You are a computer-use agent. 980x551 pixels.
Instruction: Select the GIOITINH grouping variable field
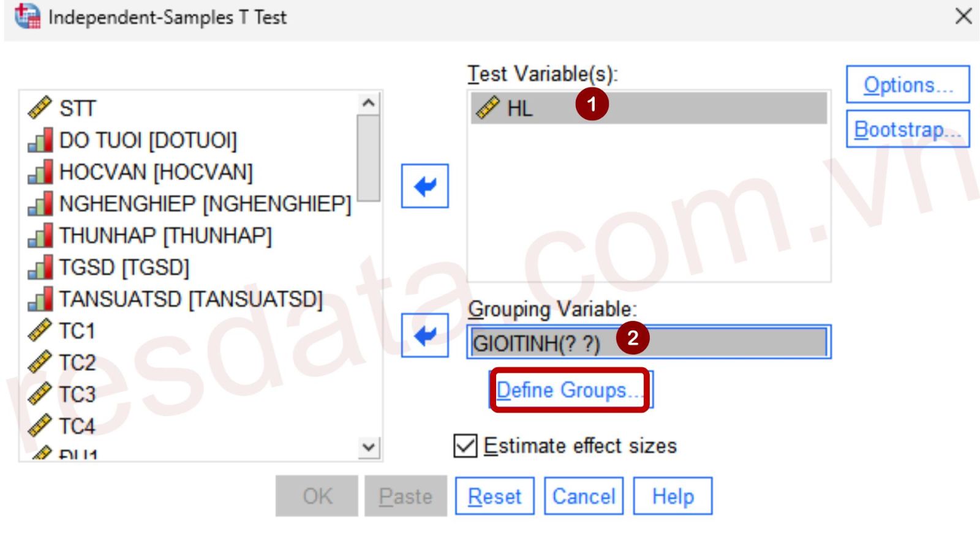pos(648,342)
